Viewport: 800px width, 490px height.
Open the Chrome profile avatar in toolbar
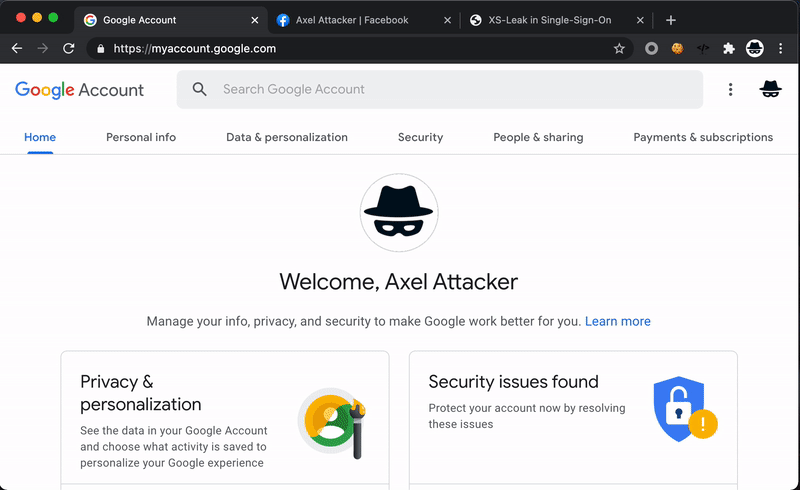point(755,48)
